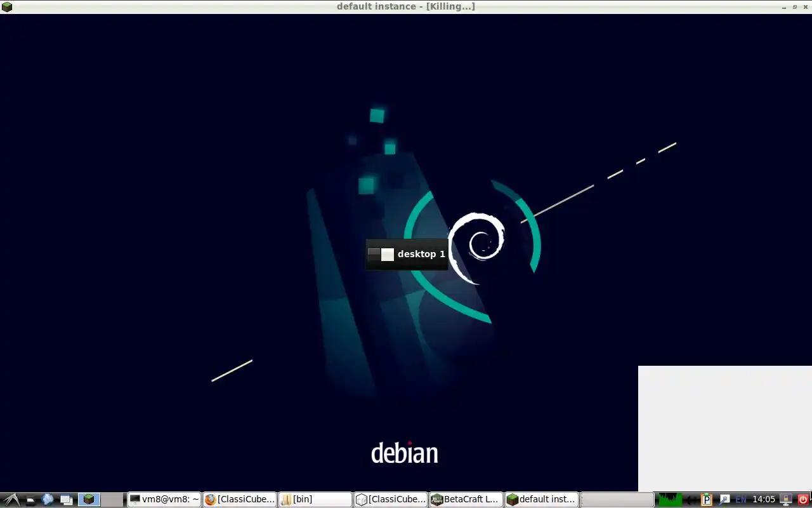Viewport: 812px width, 508px height.
Task: Open the green CPU usage monitor
Action: point(670,499)
